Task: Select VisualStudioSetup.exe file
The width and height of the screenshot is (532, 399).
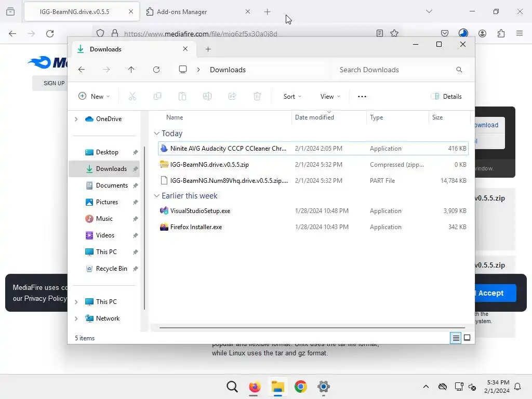Action: point(313,211)
